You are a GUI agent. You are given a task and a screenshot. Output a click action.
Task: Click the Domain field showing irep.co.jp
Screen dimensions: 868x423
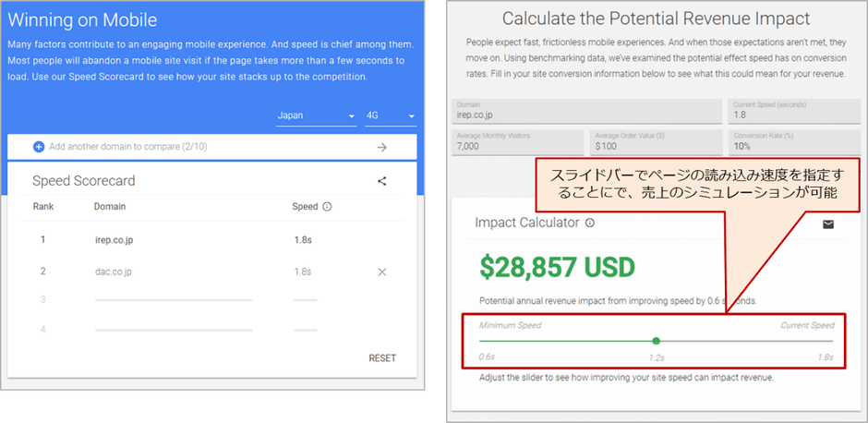pyautogui.click(x=586, y=111)
